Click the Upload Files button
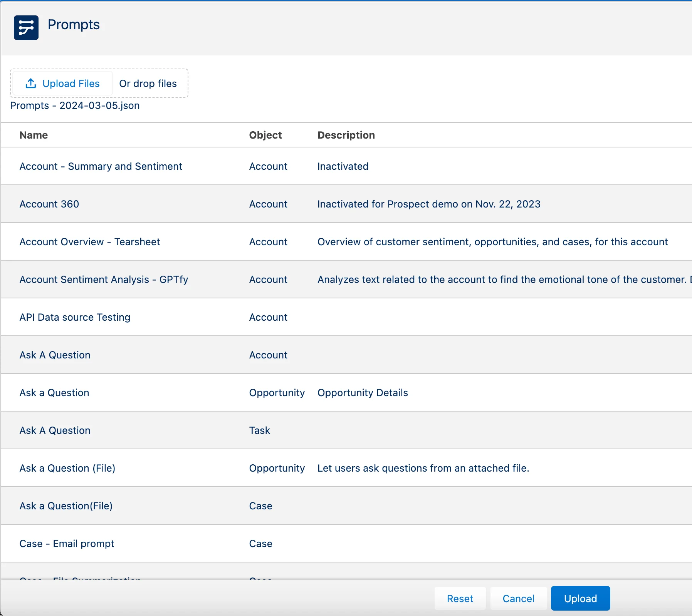Viewport: 692px width, 616px height. 62,83
